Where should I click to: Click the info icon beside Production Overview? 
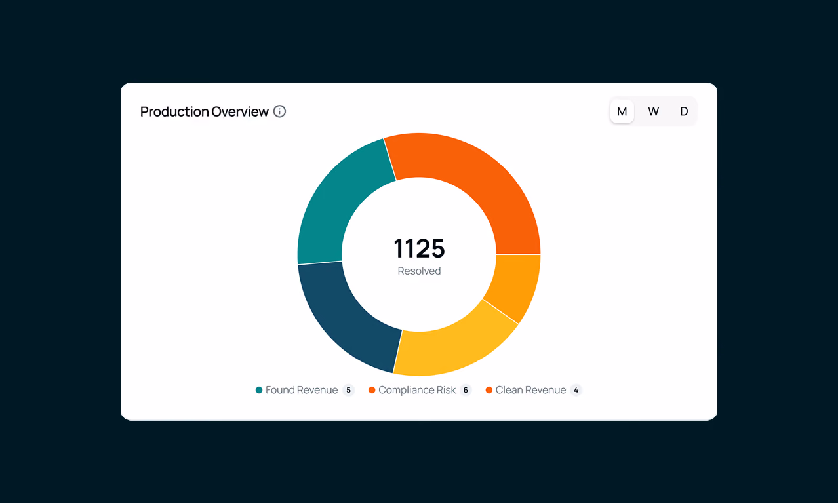(x=279, y=111)
